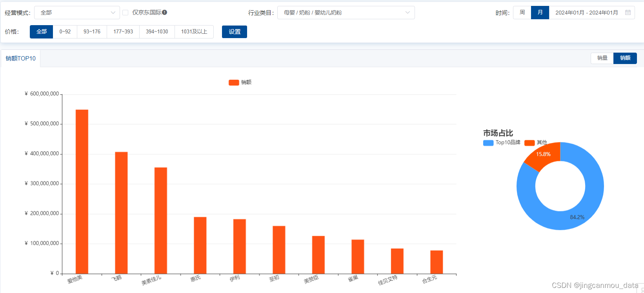Toggle the 仅京东国际 checkbox
The width and height of the screenshot is (644, 293).
[126, 13]
